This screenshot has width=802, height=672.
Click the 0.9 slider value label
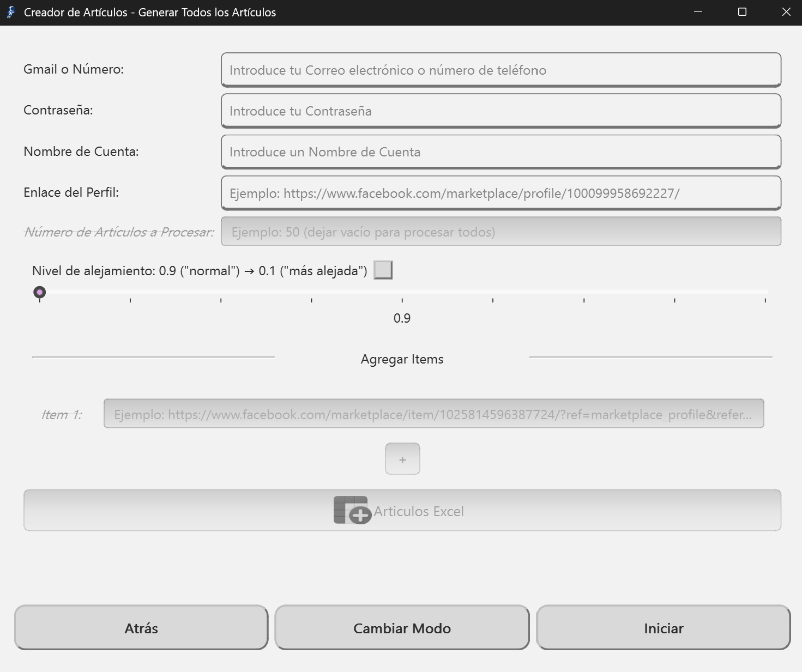point(402,318)
